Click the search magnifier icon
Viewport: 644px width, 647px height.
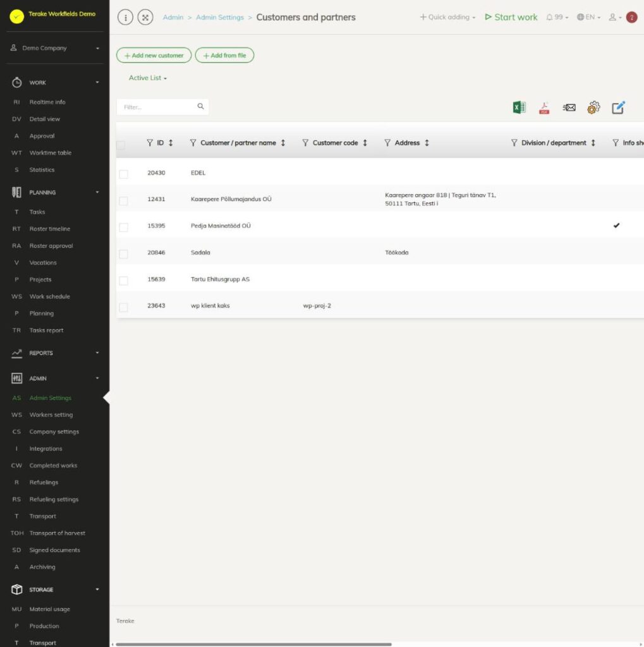point(200,106)
